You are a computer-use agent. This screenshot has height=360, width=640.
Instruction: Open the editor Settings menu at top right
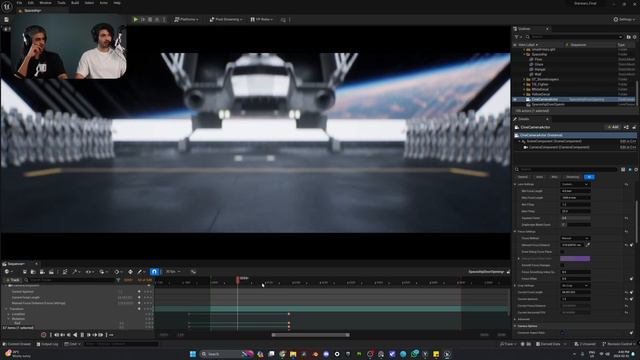pos(624,19)
